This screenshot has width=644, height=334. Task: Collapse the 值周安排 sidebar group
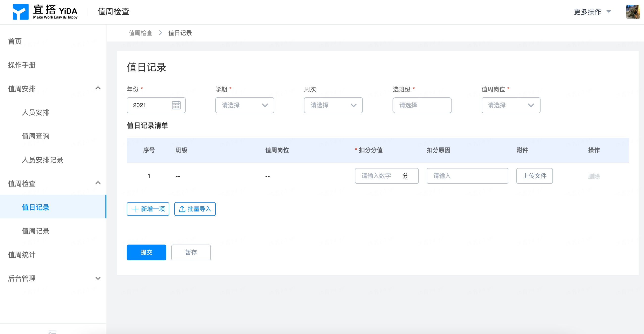tap(98, 88)
